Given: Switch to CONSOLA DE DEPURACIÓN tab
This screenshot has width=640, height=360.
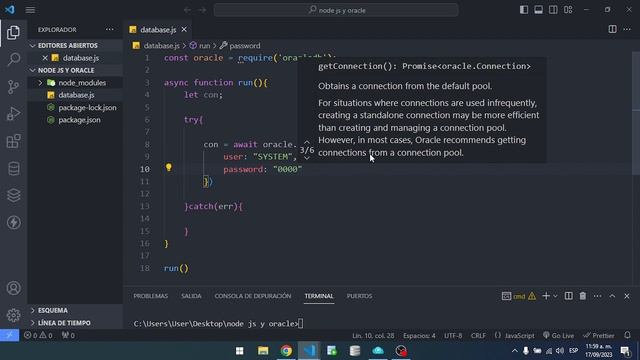Looking at the screenshot, I should 253,296.
